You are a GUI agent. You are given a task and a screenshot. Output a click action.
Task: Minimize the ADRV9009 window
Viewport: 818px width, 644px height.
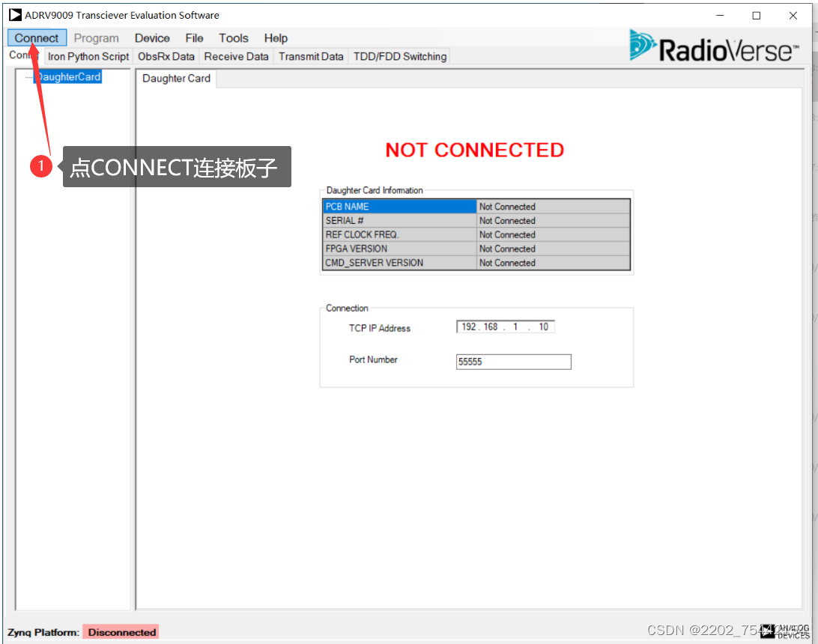pos(720,15)
